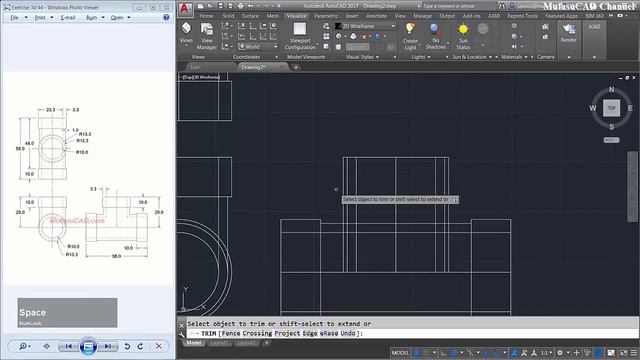The image size is (640, 360).
Task: Rotate image clockwise in Photo Viewer
Action: click(140, 346)
